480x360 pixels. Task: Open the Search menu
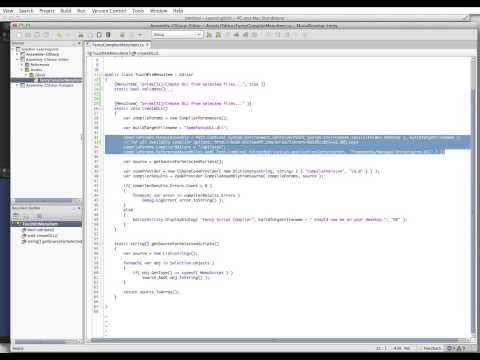click(x=26, y=11)
